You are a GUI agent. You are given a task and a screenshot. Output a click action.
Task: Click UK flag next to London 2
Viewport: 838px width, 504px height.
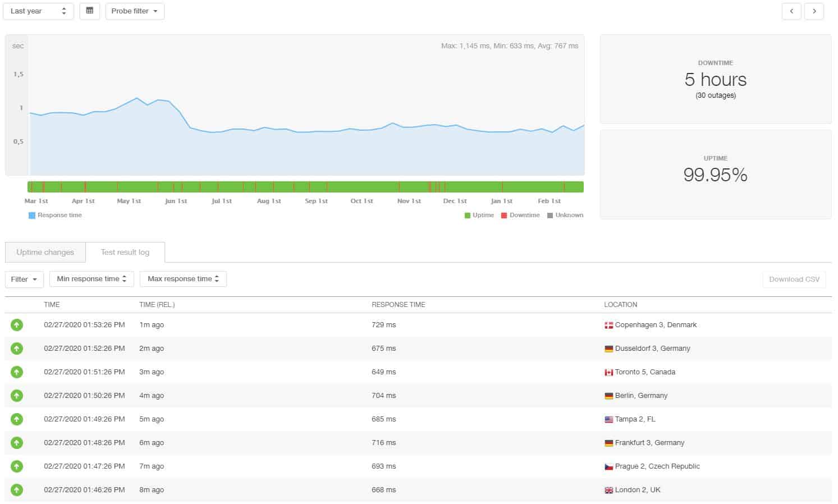(x=608, y=491)
